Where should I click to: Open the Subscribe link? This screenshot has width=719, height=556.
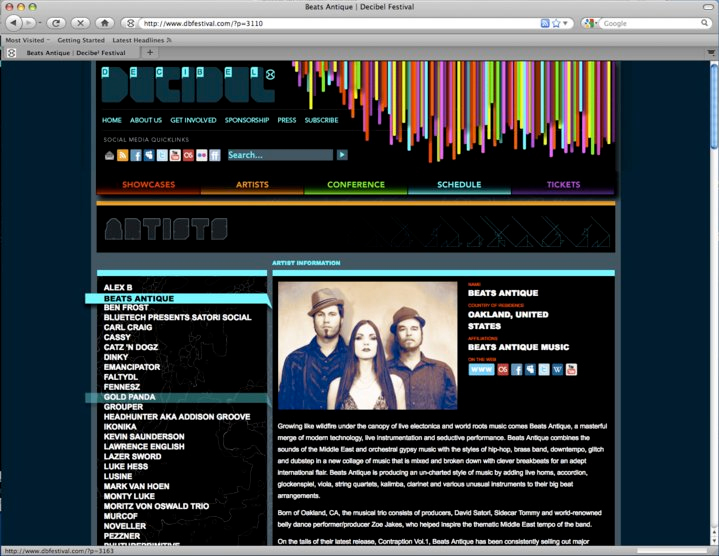point(321,120)
